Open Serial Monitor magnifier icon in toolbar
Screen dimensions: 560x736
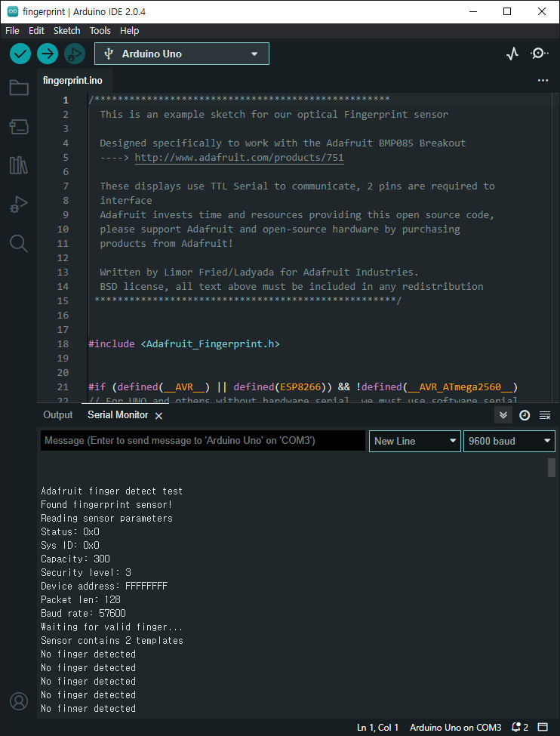[540, 54]
